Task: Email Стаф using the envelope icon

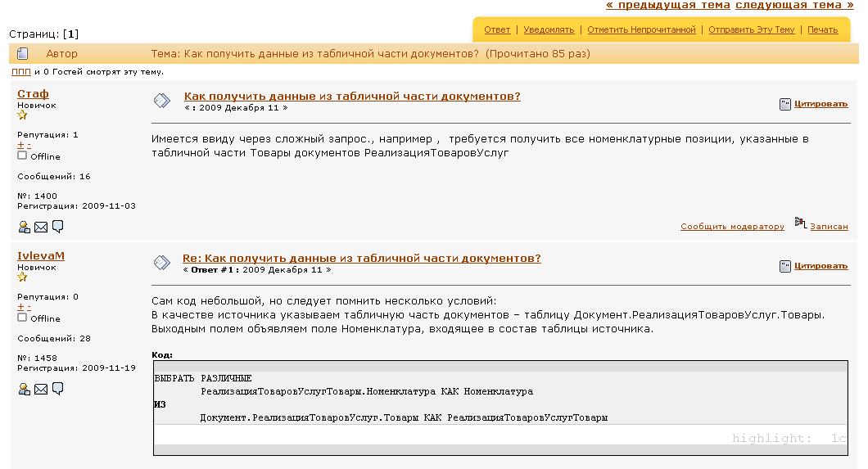Action: [x=41, y=227]
